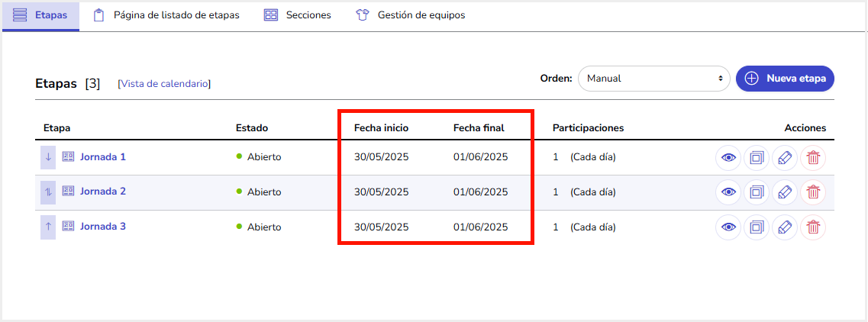Open Vista de calendario link
The width and height of the screenshot is (868, 322).
[164, 84]
